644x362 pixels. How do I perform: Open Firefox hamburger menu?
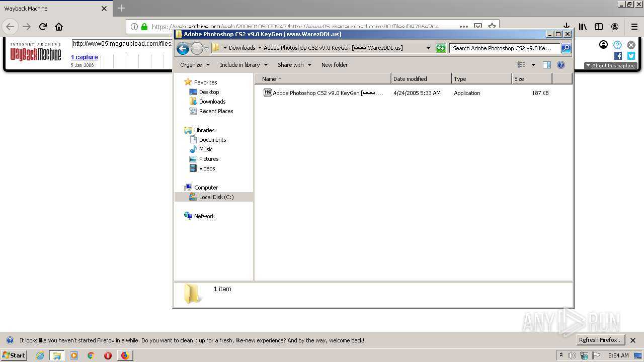[x=634, y=27]
